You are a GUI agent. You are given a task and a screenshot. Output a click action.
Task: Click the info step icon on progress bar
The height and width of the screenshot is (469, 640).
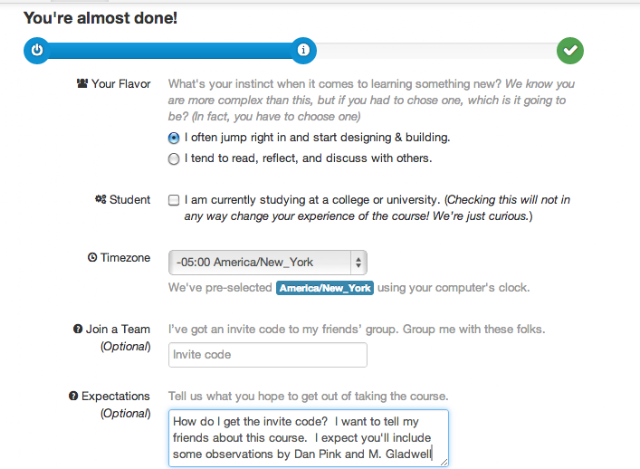303,49
